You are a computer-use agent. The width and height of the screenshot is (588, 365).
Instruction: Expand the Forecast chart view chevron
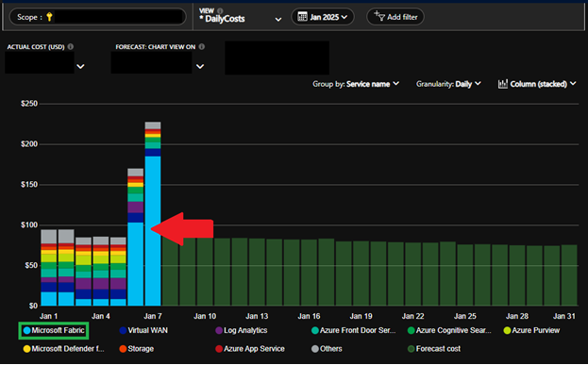coord(200,67)
